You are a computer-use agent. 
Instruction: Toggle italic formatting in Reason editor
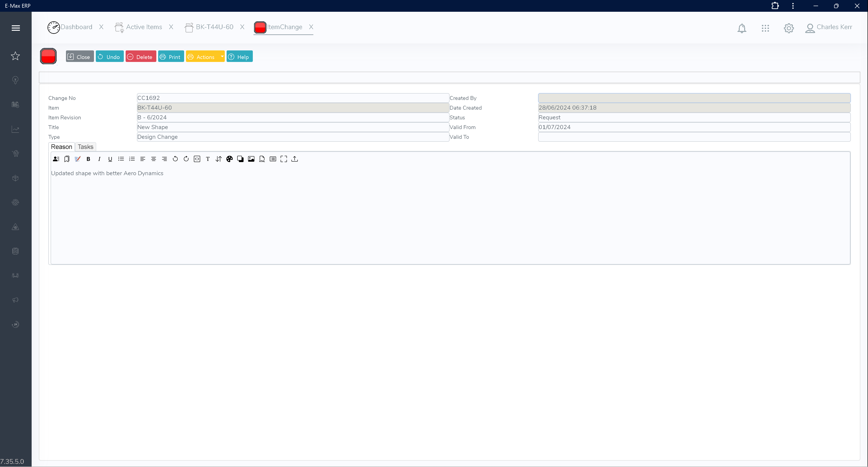coord(99,159)
